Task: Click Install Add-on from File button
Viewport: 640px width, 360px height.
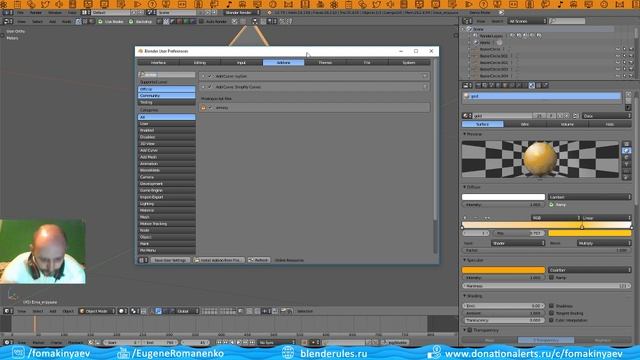Action: pos(219,260)
